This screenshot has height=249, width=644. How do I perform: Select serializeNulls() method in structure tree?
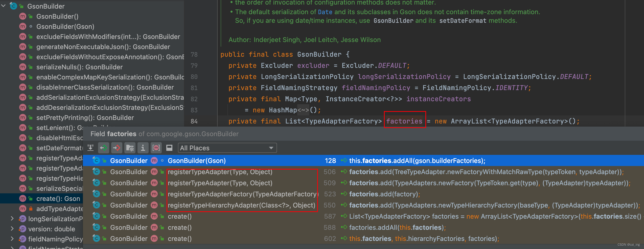click(x=79, y=67)
